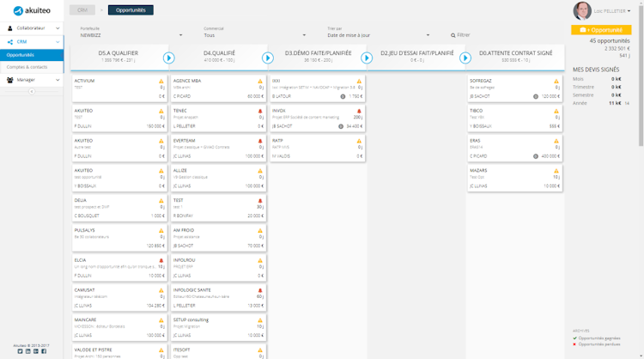This screenshot has width=644, height=359.
Task: Click the Manager group icon
Action: click(x=10, y=80)
